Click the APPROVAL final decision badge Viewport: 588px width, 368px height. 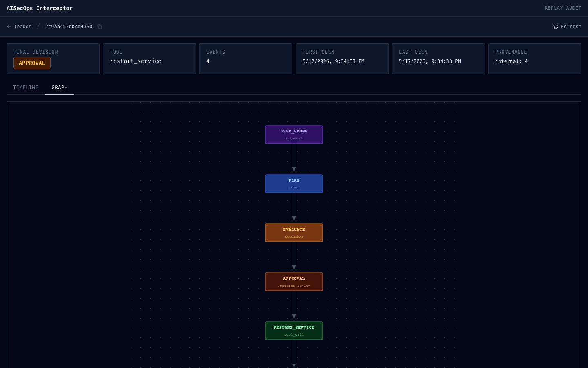click(32, 63)
